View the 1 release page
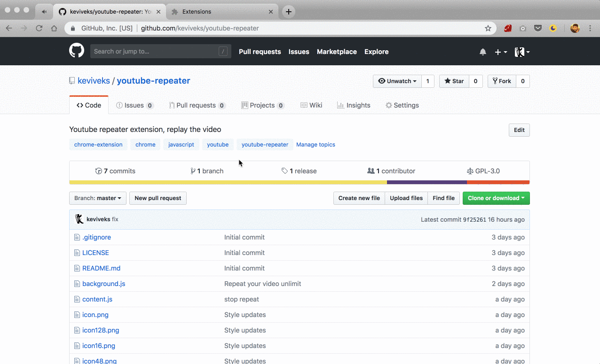Image resolution: width=600 pixels, height=364 pixels. point(299,171)
